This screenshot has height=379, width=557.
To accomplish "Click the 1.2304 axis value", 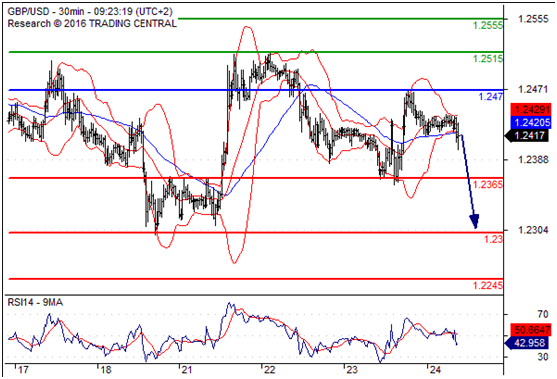I will [x=533, y=230].
